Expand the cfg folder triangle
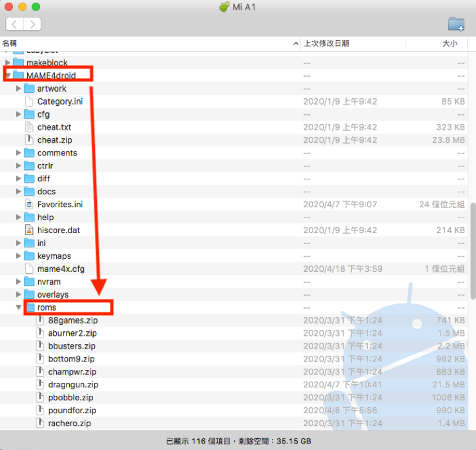 (x=19, y=114)
